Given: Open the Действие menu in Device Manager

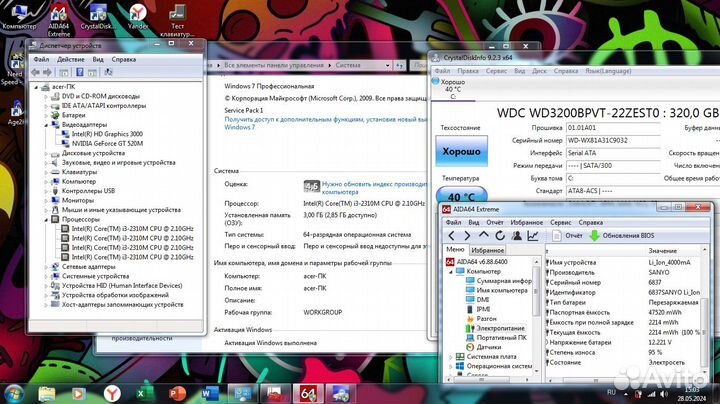Looking at the screenshot, I should pos(70,59).
